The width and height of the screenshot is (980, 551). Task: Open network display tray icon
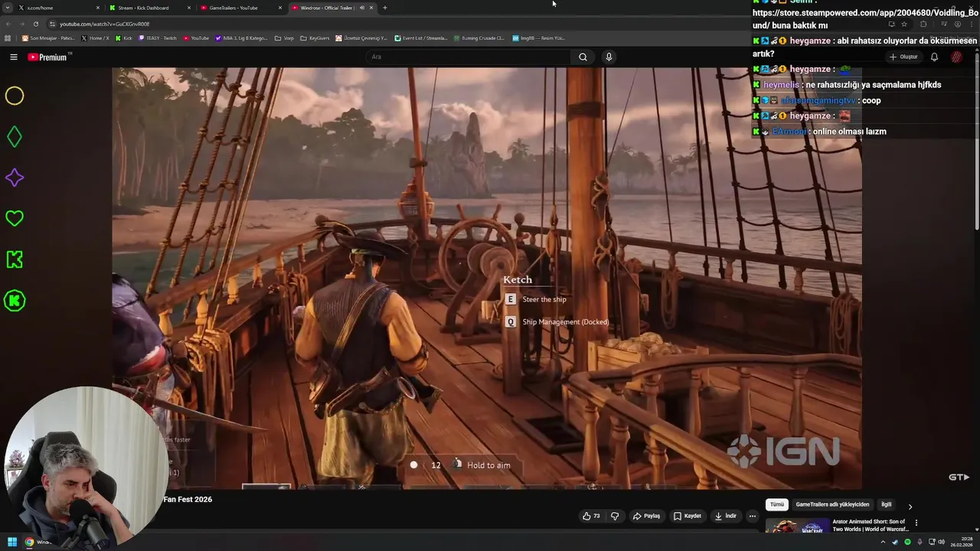pyautogui.click(x=932, y=542)
